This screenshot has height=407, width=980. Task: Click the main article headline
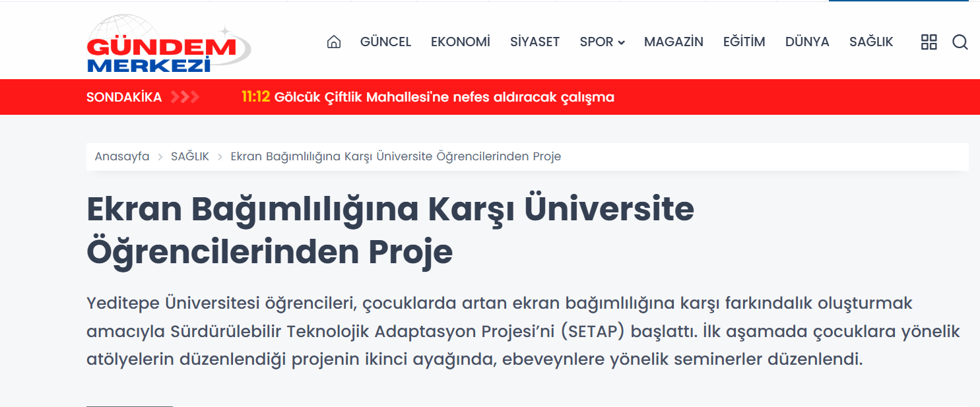(390, 230)
